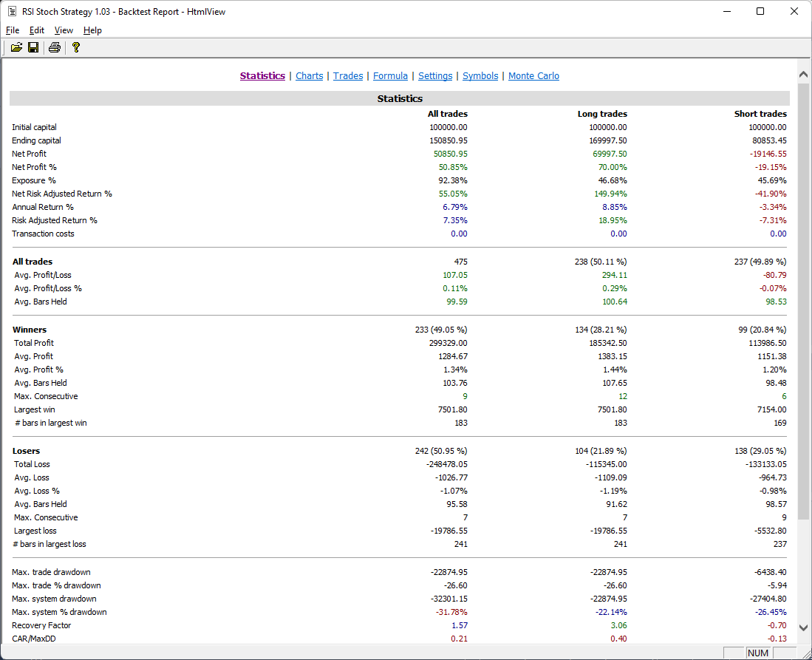Click Winners count 233 (49.05 %)
Viewport: 812px width, 660px height.
(441, 330)
